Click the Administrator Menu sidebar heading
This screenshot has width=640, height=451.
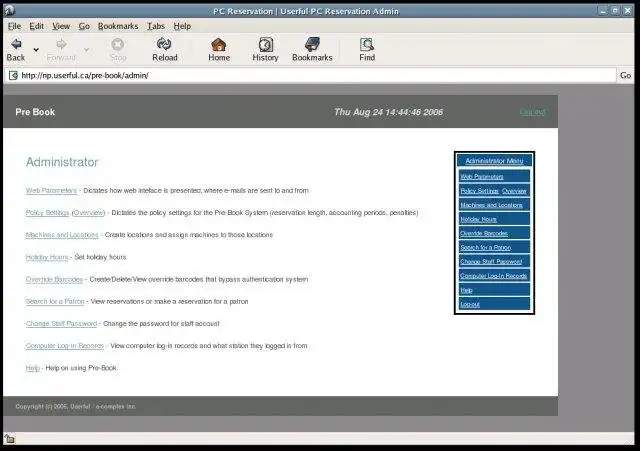494,161
